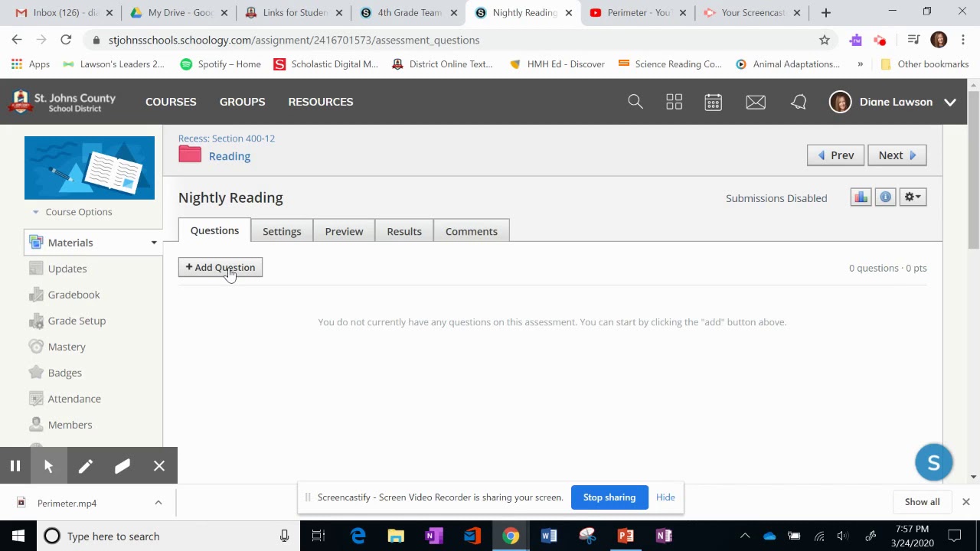The width and height of the screenshot is (980, 551).
Task: Expand the hidden bookmarks chevron
Action: point(861,64)
